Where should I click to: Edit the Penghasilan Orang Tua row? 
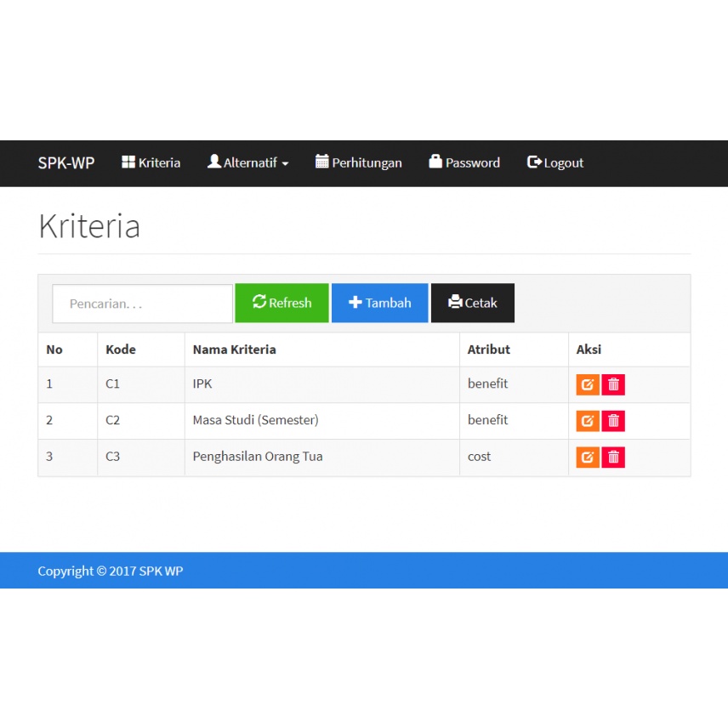click(x=587, y=458)
